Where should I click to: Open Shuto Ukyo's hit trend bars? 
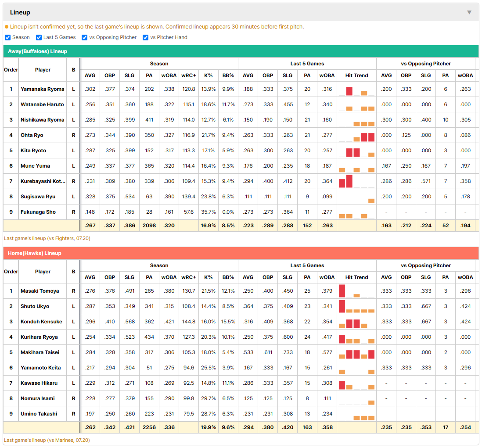click(x=356, y=307)
